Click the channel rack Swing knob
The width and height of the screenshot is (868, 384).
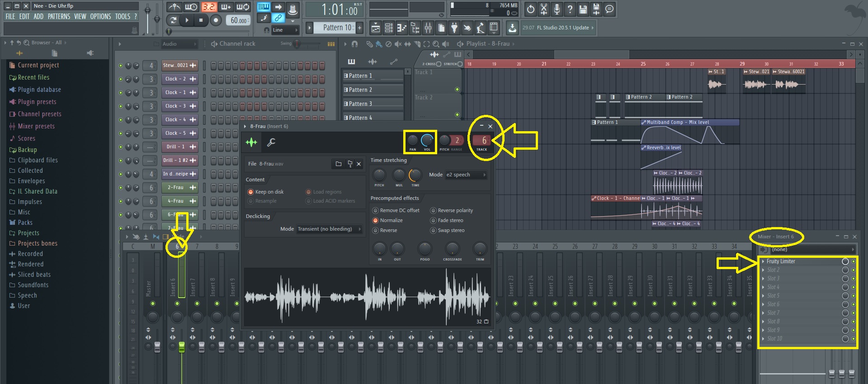(x=297, y=44)
